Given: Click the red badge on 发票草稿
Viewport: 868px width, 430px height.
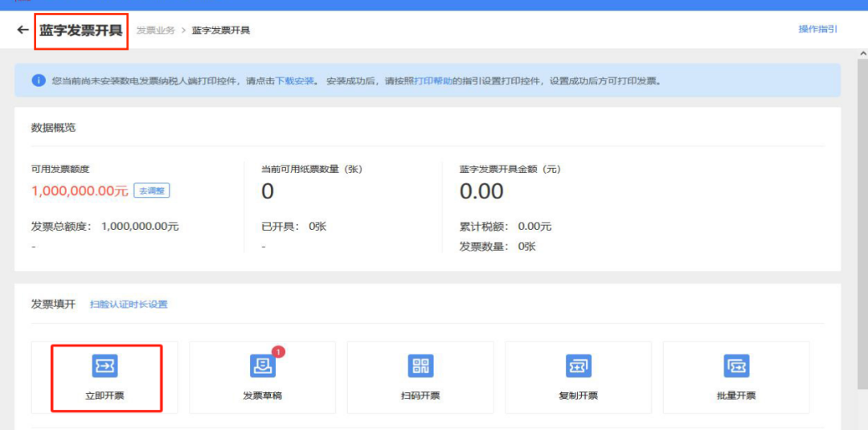Looking at the screenshot, I should click(278, 351).
